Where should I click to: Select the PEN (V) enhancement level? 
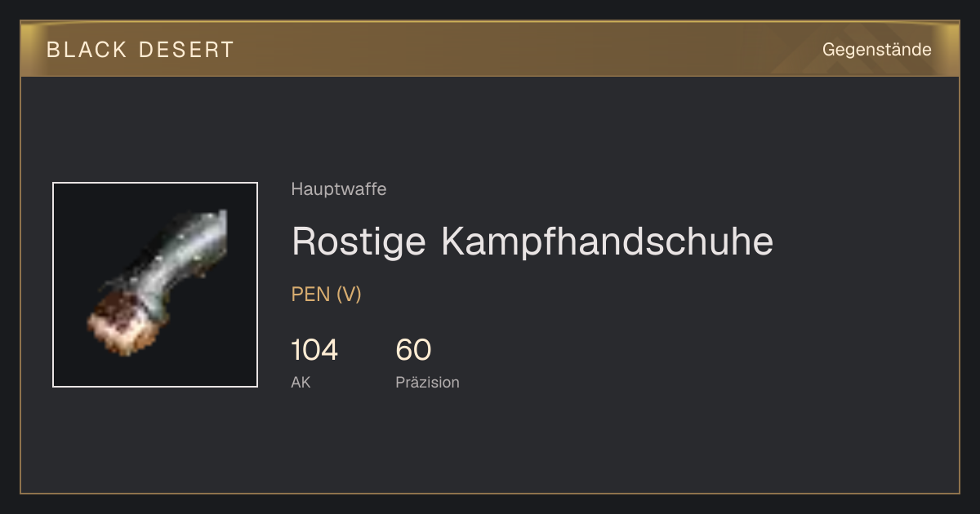coord(327,295)
